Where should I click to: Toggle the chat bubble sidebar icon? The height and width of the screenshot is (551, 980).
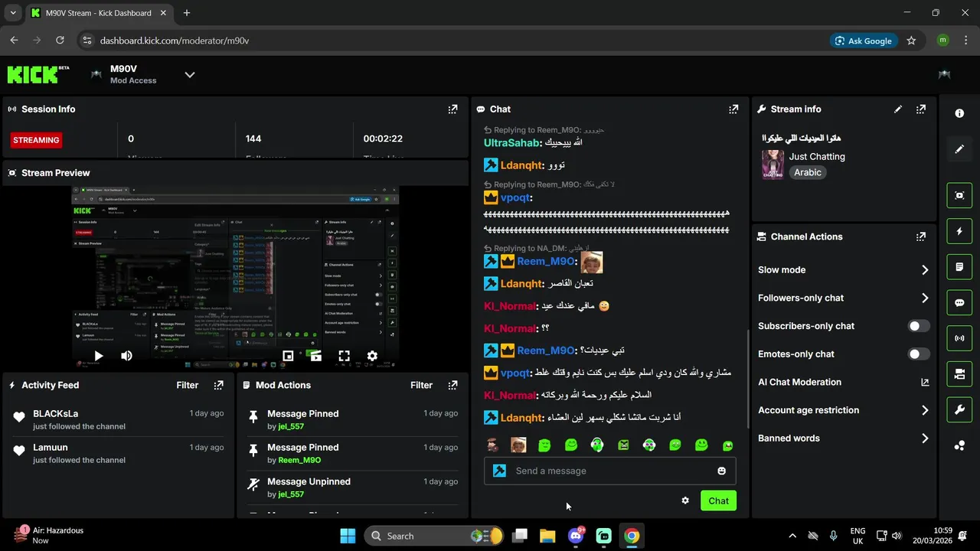point(959,302)
